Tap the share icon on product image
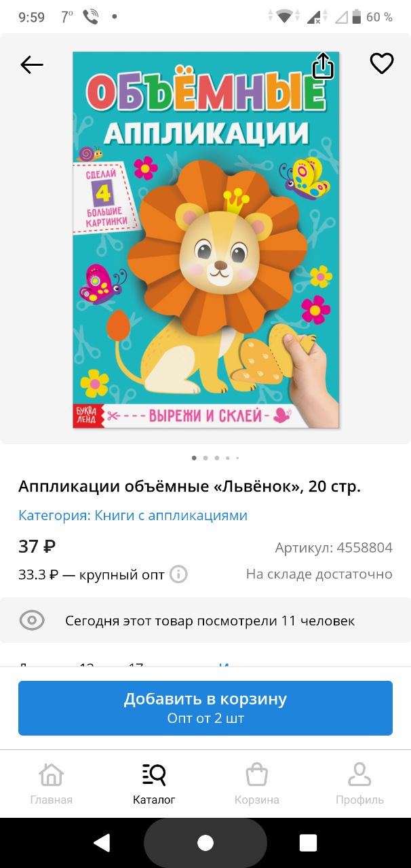The width and height of the screenshot is (411, 868). click(323, 66)
